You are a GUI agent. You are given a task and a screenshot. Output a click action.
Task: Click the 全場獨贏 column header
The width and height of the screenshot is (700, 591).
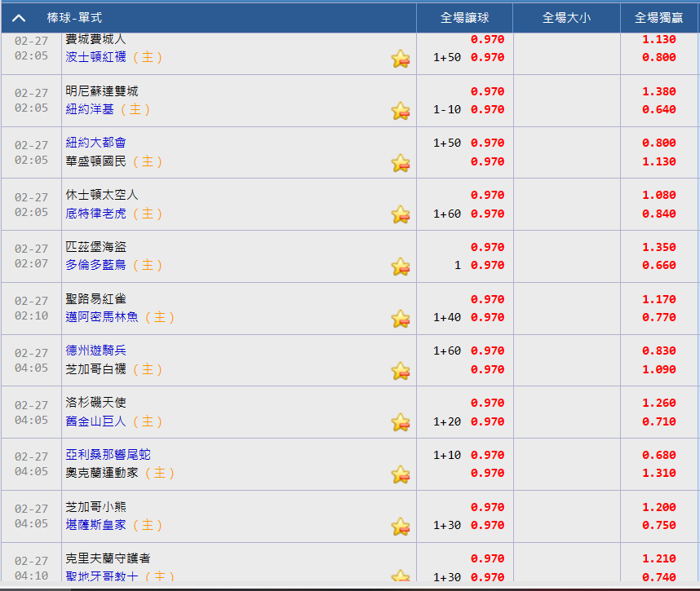tap(659, 18)
